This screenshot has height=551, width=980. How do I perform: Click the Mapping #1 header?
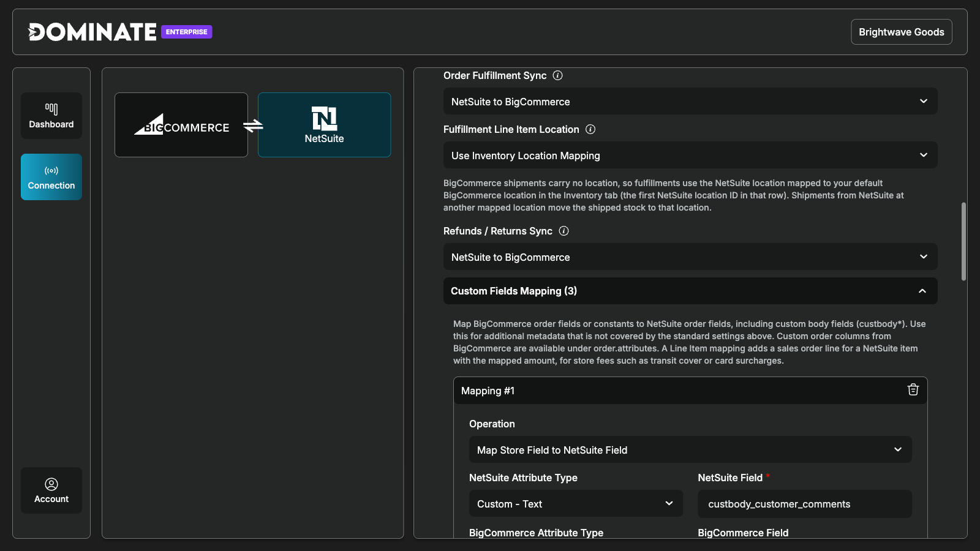click(x=690, y=391)
